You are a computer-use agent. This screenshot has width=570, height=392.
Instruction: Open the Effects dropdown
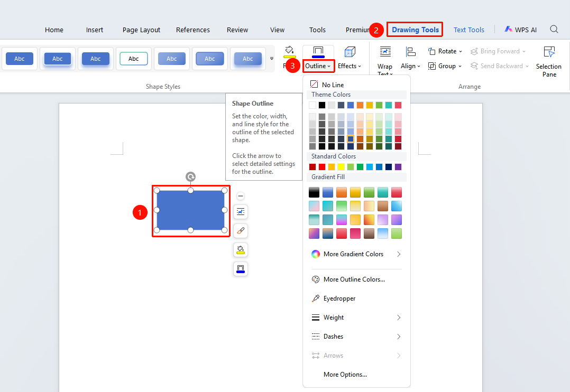coord(350,66)
